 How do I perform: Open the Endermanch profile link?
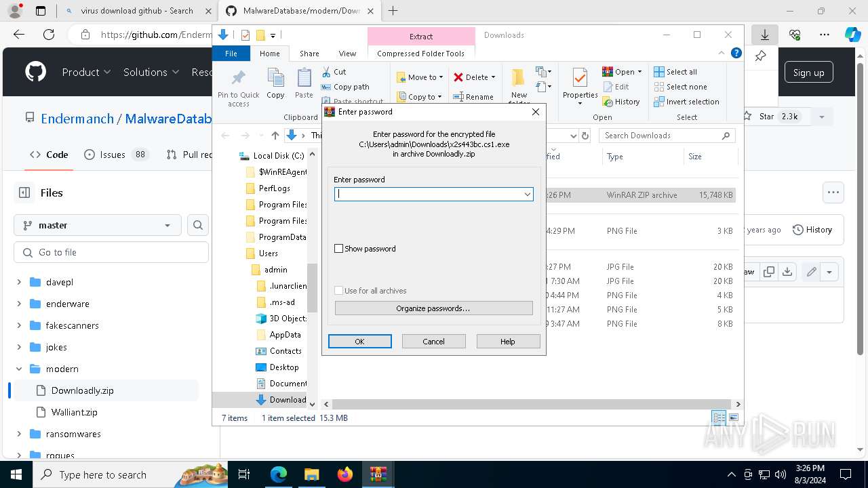77,119
